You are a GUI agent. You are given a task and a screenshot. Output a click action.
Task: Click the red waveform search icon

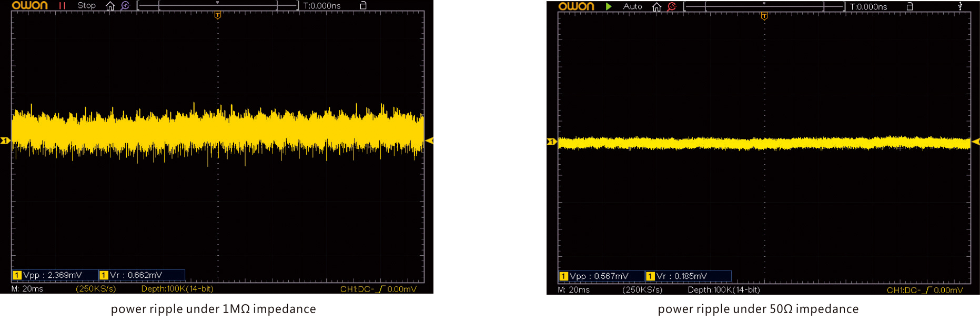click(x=672, y=7)
